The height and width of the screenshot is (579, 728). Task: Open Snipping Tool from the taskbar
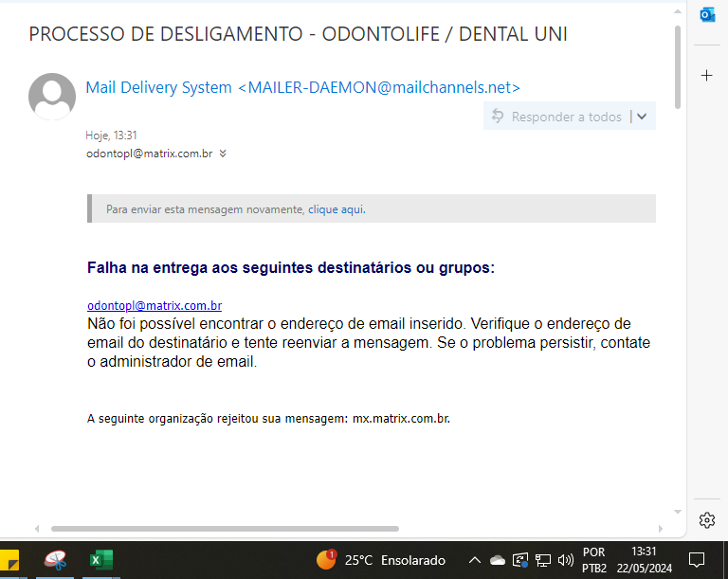pyautogui.click(x=55, y=559)
